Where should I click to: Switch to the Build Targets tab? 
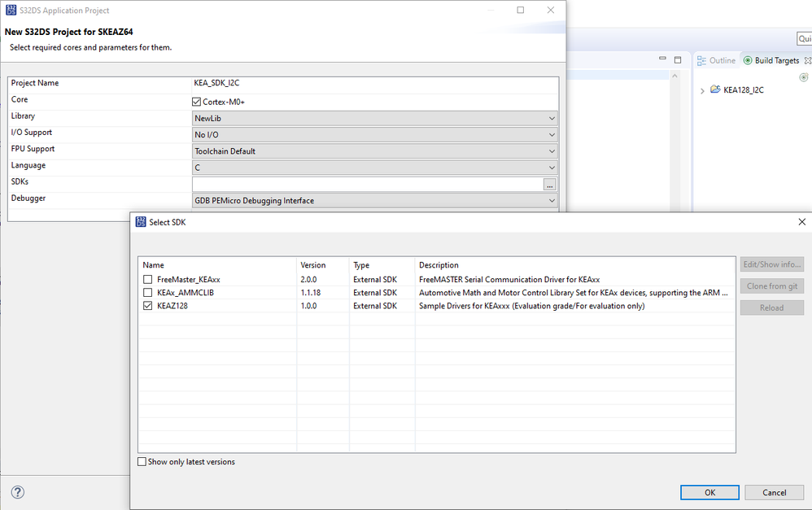771,60
